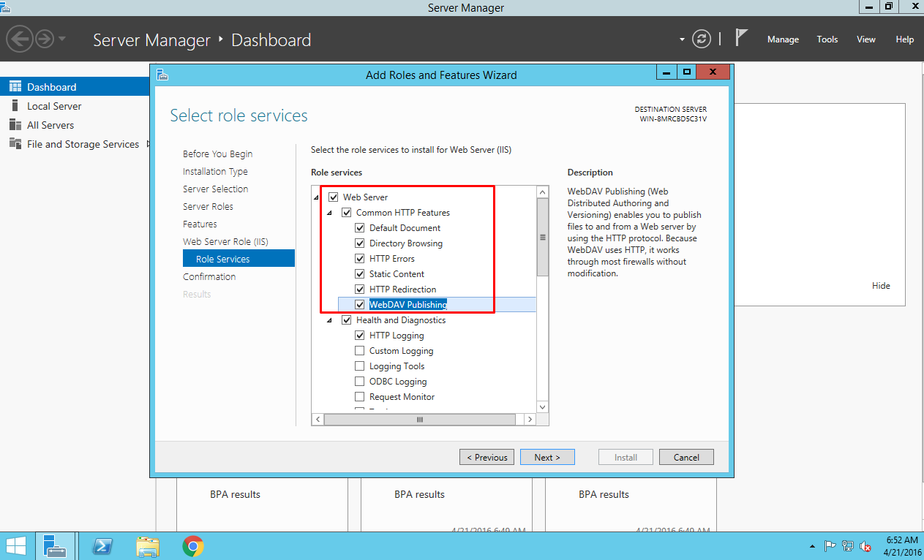Click the Local Server icon in the sidebar
Viewport: 924px width, 560px height.
point(15,106)
